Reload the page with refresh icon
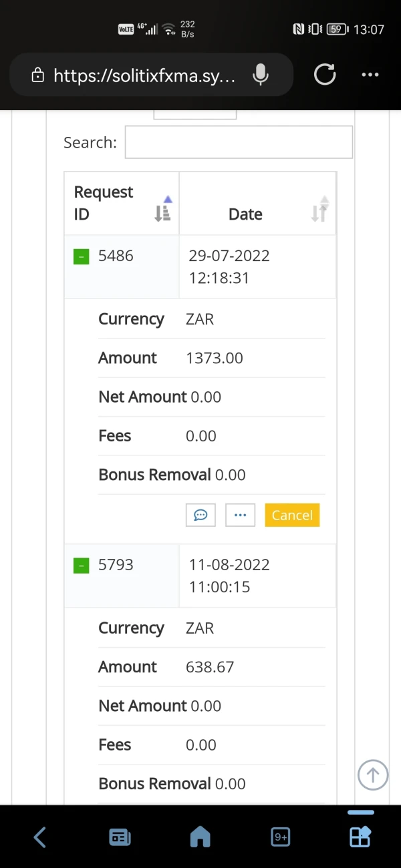Image resolution: width=401 pixels, height=868 pixels. (x=325, y=75)
